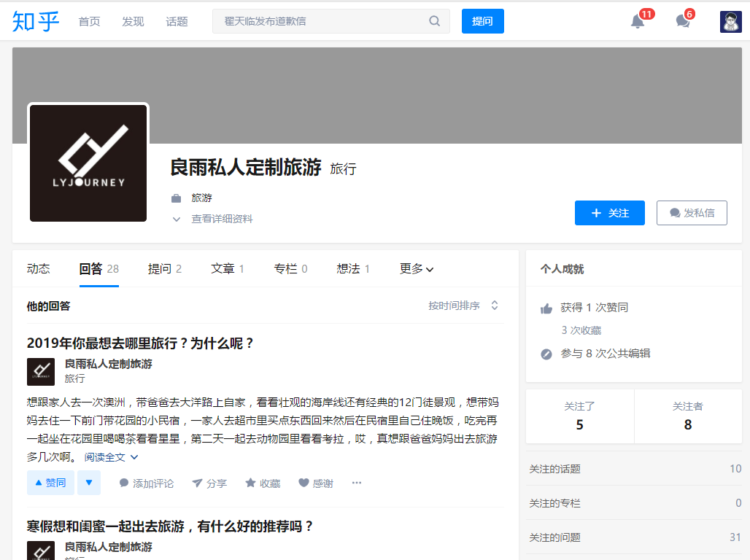750x560 pixels.
Task: Expand 查看详细资料 profile details
Action: [221, 219]
